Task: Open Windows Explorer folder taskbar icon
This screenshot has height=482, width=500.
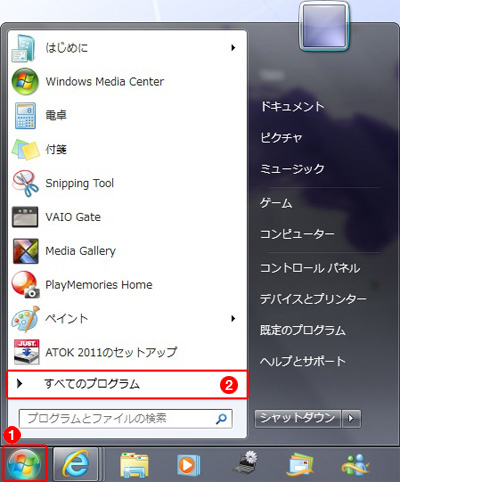Action: [134, 465]
